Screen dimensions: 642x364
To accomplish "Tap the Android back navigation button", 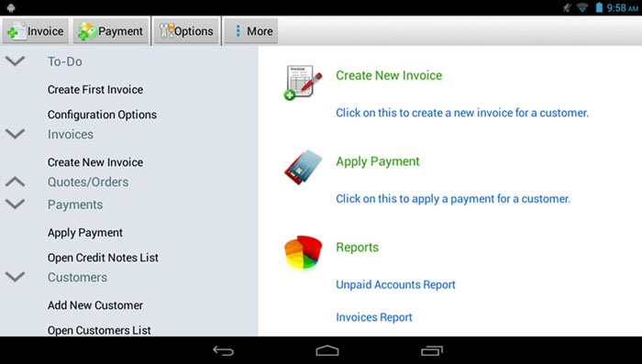I will pos(223,350).
